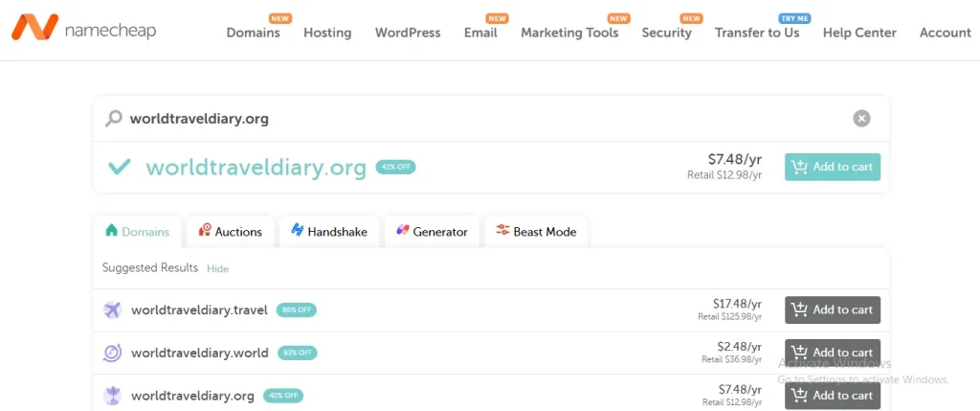980x411 pixels.
Task: Click the green availability checkmark
Action: point(119,168)
